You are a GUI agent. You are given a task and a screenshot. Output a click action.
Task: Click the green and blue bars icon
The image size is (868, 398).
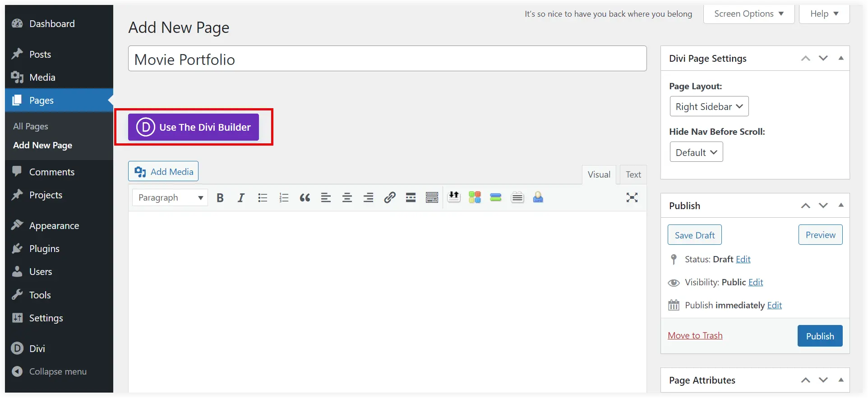(496, 197)
